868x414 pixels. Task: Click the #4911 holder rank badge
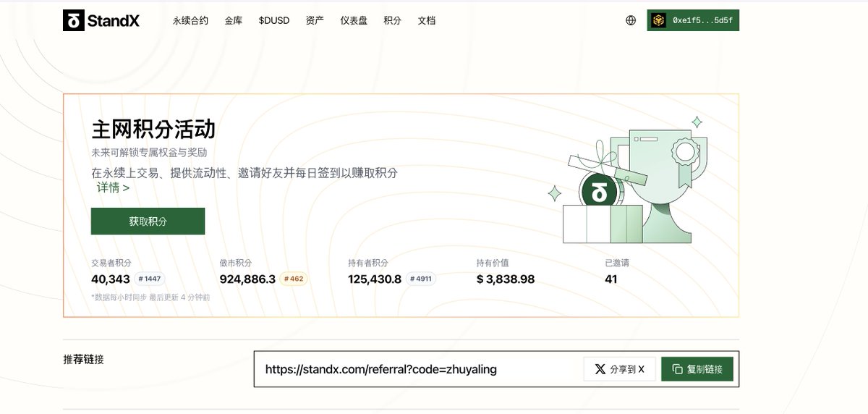[x=421, y=279]
